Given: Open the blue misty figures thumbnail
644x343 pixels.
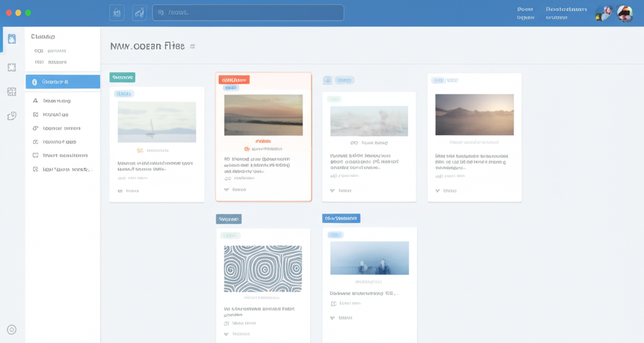Looking at the screenshot, I should coord(370,258).
